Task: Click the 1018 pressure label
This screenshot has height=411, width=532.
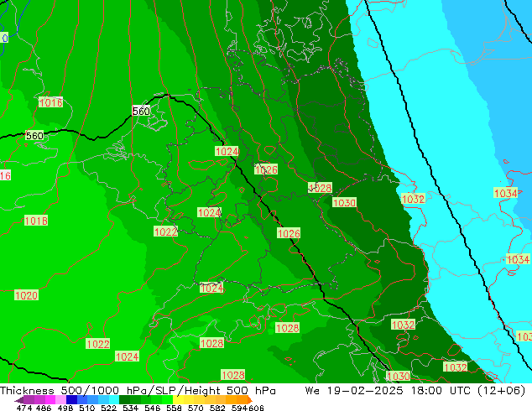Action: [x=36, y=221]
